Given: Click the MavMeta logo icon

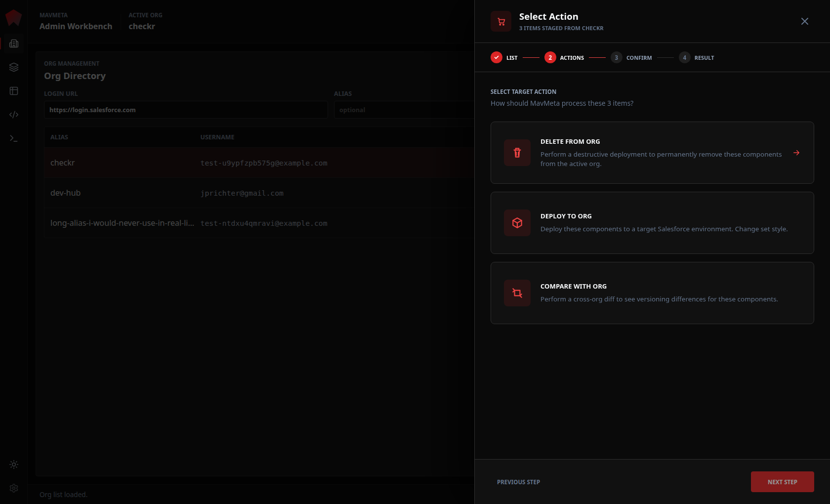Looking at the screenshot, I should coord(13,18).
